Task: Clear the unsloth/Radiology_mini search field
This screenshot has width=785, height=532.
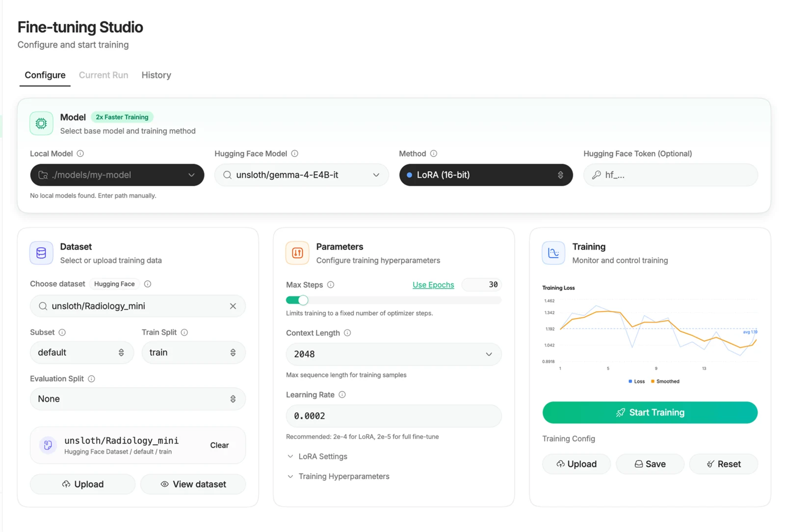Action: (x=233, y=306)
